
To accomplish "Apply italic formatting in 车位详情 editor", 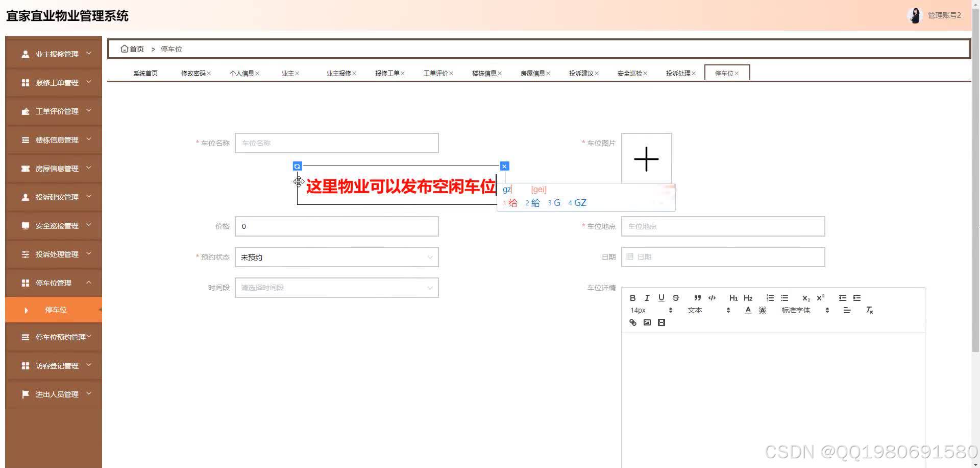I will 647,298.
